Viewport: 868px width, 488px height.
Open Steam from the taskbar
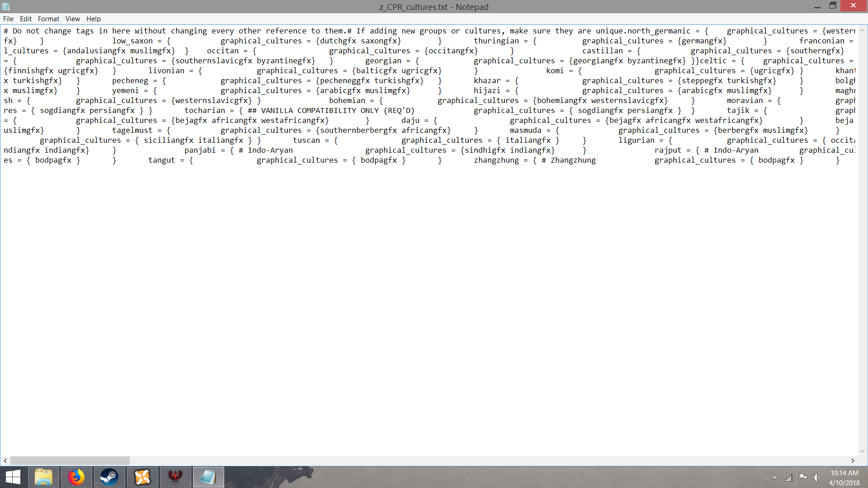click(109, 477)
